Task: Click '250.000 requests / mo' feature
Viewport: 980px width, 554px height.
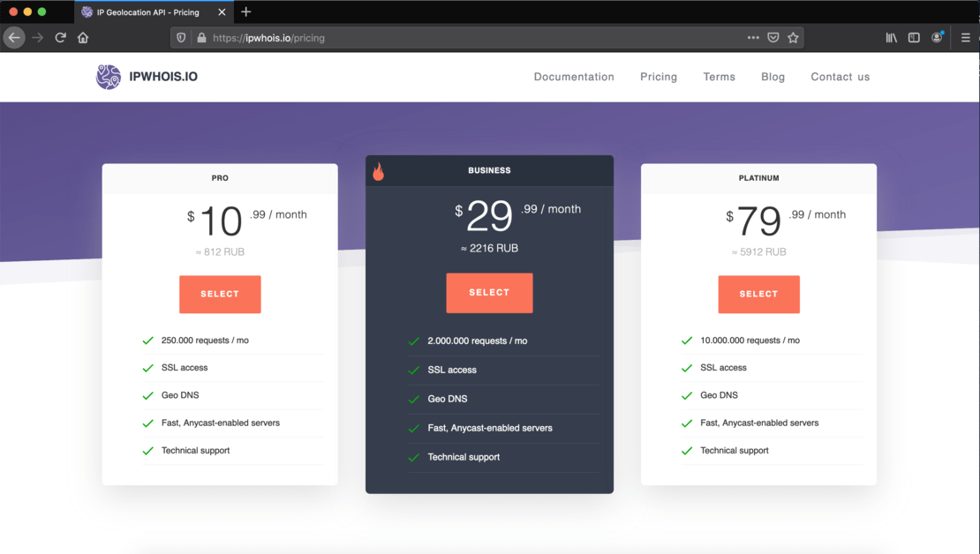Action: pyautogui.click(x=205, y=341)
